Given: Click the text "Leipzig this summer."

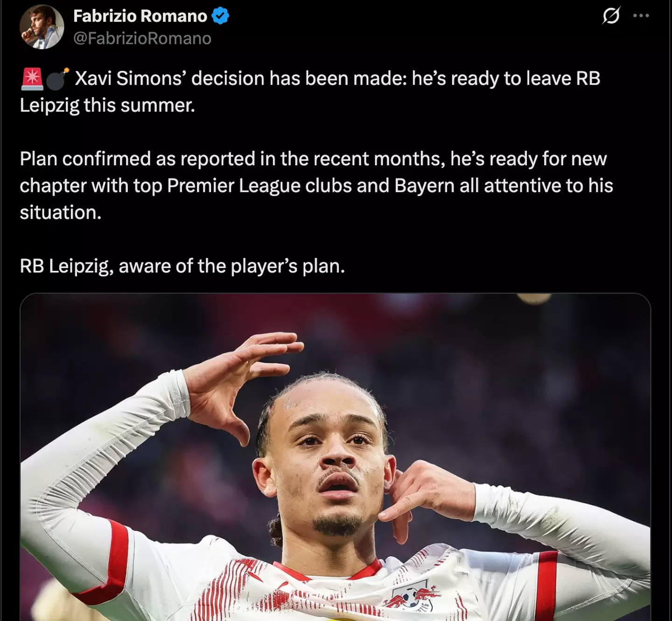Looking at the screenshot, I should tap(107, 106).
